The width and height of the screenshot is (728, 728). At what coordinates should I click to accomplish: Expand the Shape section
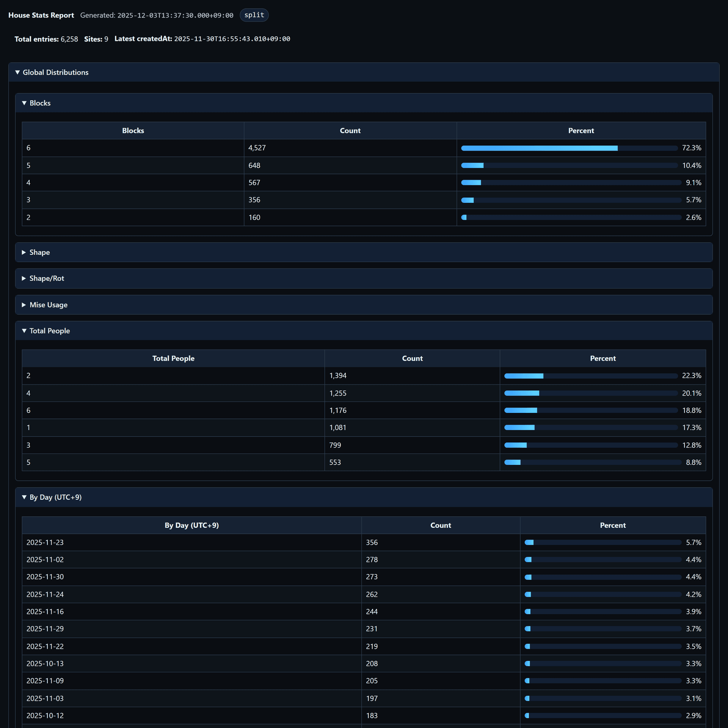[x=364, y=253]
